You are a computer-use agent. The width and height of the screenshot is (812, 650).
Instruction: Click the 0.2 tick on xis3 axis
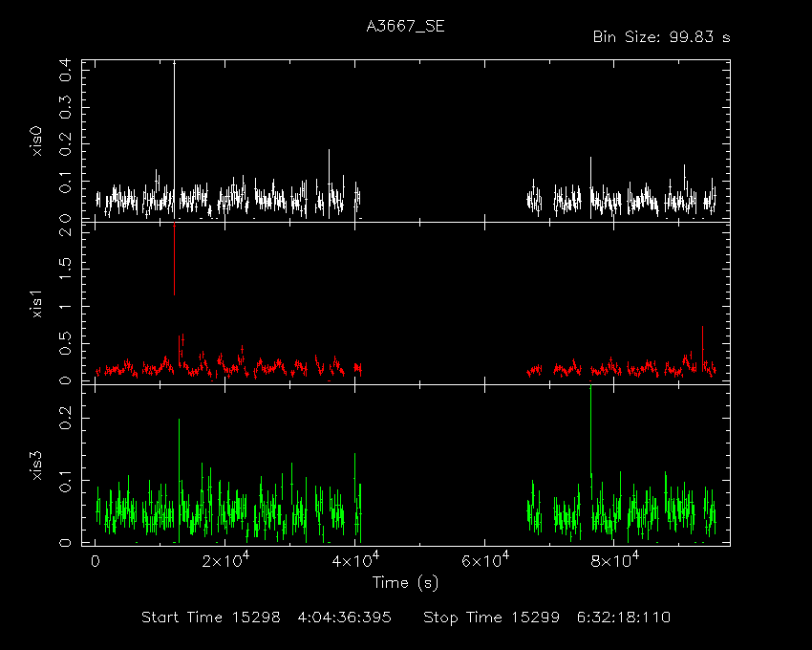coord(66,418)
